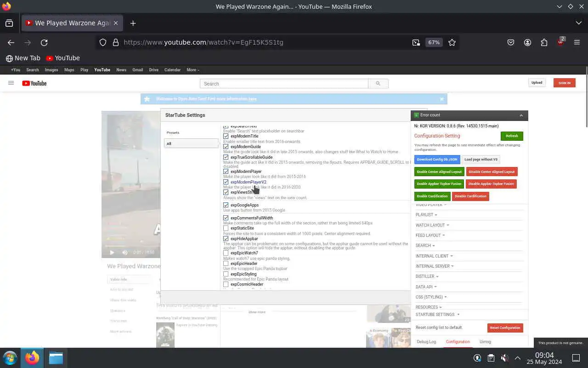Image resolution: width=588 pixels, height=368 pixels.
Task: Open the uBlock Origin extension icon
Action: 560,42
